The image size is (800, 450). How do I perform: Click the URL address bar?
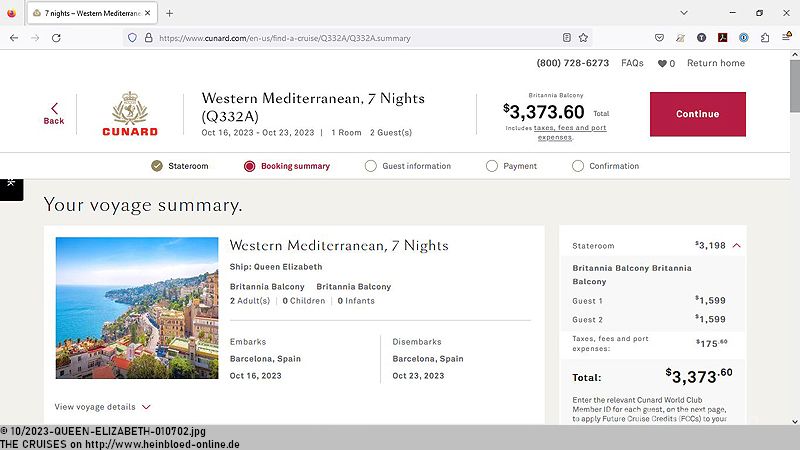click(357, 38)
